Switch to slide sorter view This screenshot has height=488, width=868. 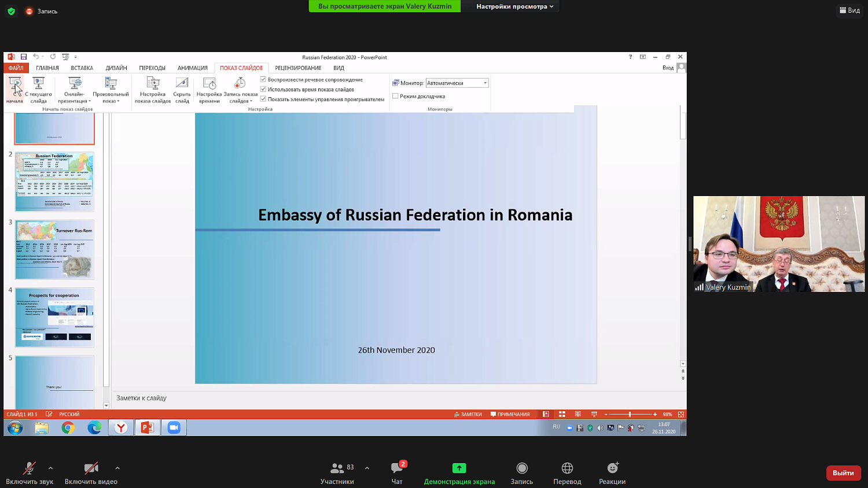click(x=562, y=414)
